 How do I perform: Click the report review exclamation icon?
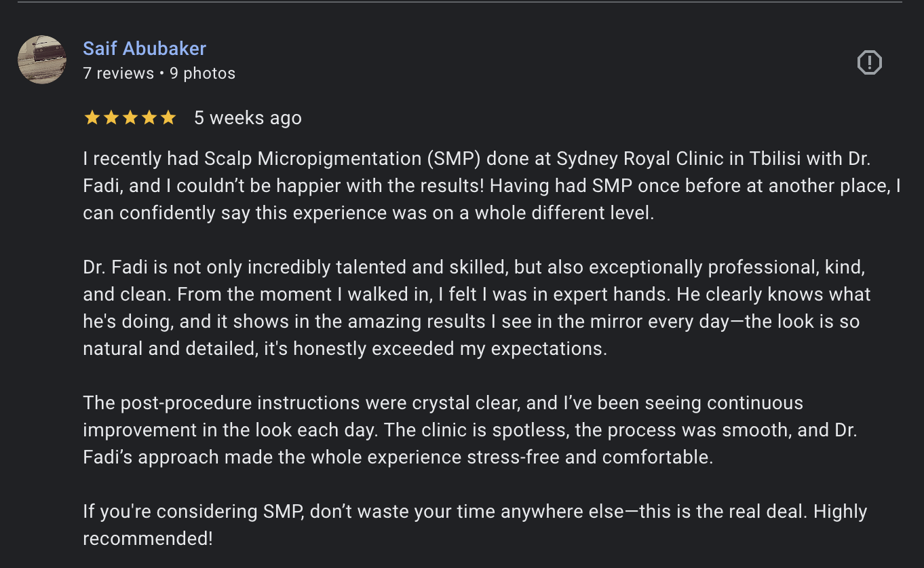click(869, 62)
